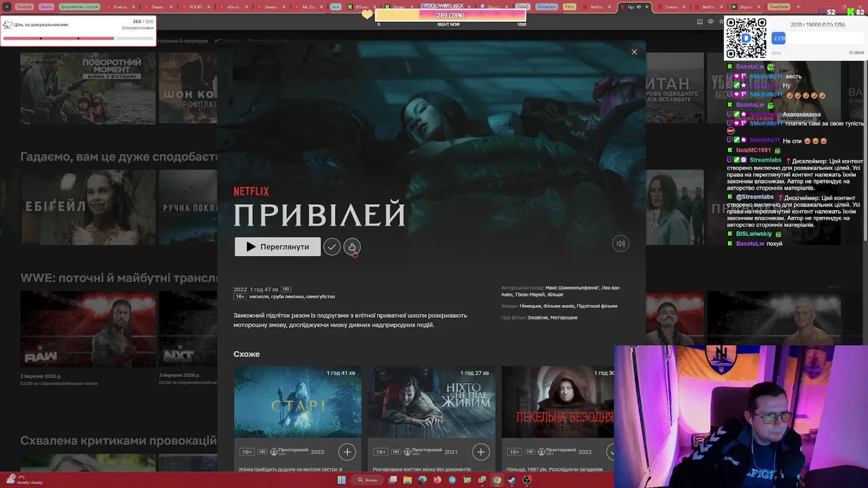
Task: Open Telegram from the taskbar
Action: tap(452, 480)
